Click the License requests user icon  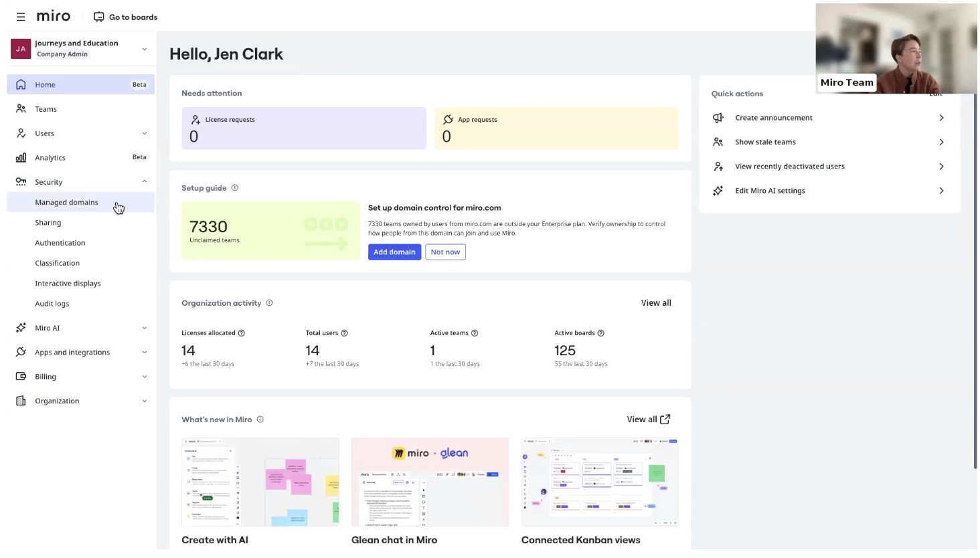(195, 119)
